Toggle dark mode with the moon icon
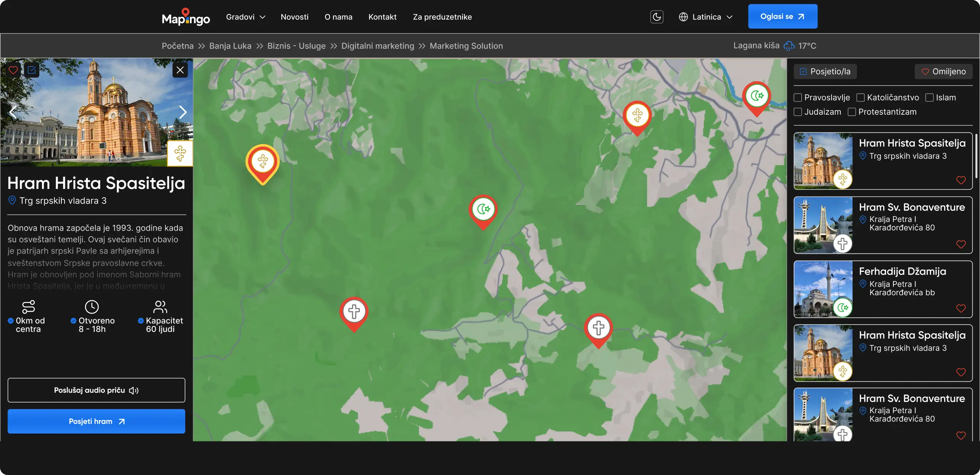 [x=657, y=17]
